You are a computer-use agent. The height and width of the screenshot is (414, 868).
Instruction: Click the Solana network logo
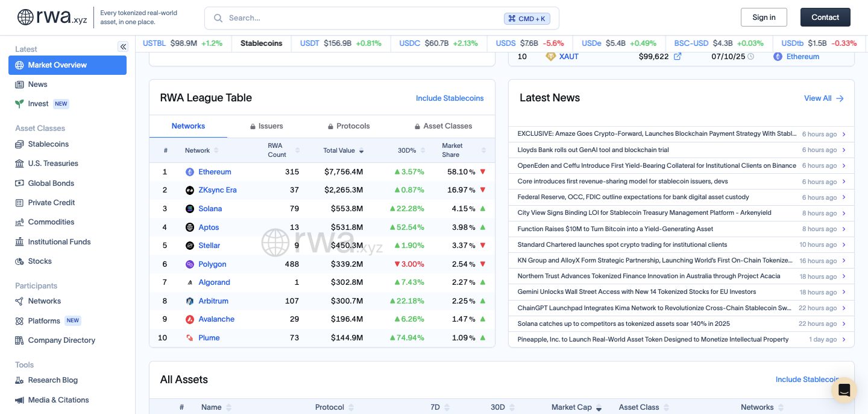(190, 209)
